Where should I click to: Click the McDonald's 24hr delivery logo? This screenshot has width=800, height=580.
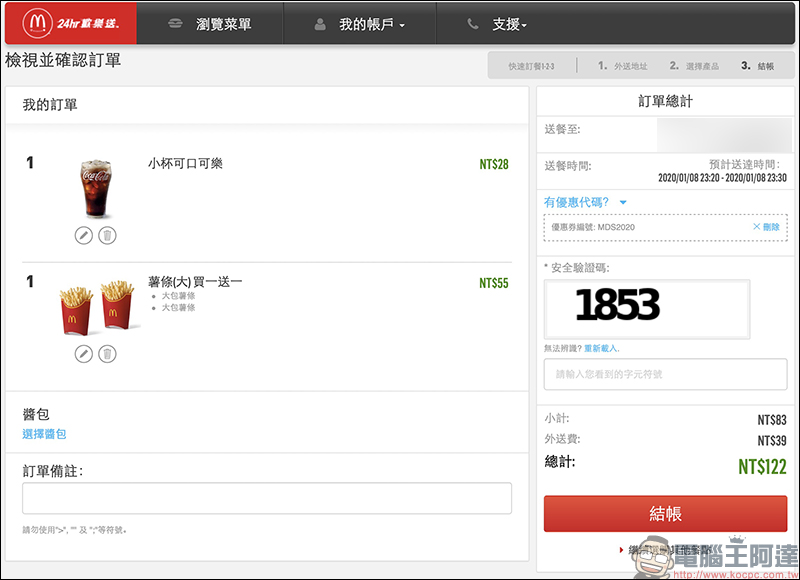[71, 23]
